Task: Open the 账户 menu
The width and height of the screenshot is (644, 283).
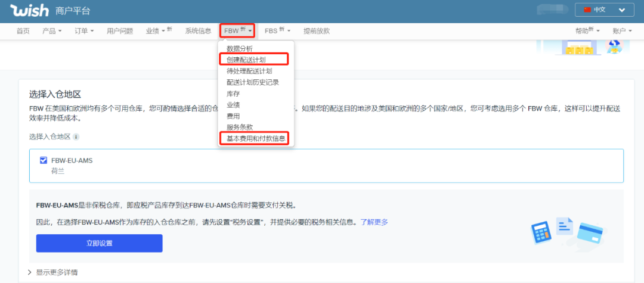Action: [x=622, y=31]
